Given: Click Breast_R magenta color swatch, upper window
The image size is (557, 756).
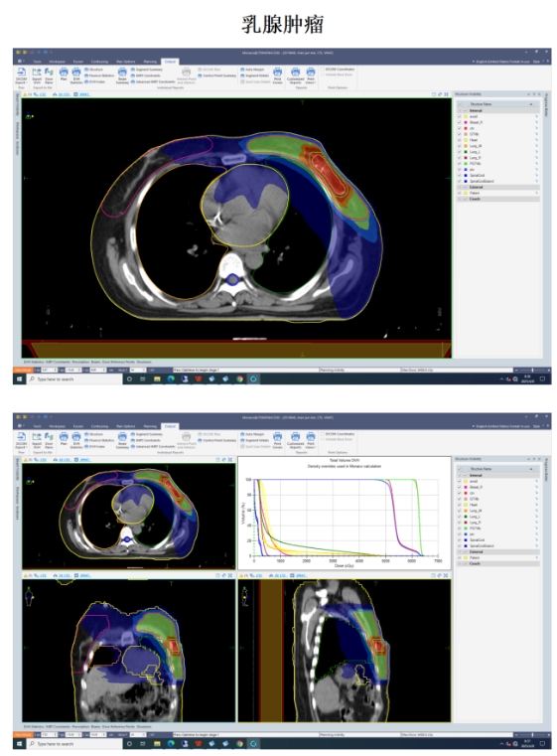Looking at the screenshot, I should (466, 122).
